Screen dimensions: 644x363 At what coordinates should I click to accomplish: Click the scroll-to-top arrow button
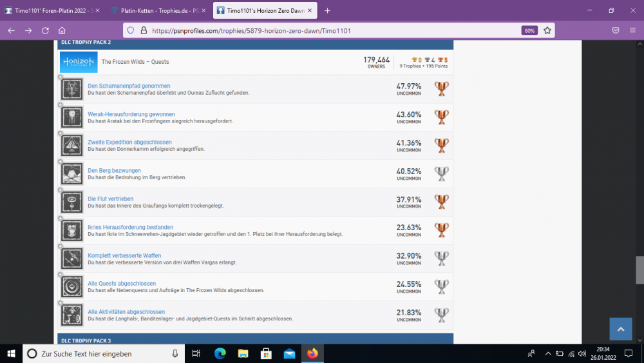pyautogui.click(x=620, y=329)
